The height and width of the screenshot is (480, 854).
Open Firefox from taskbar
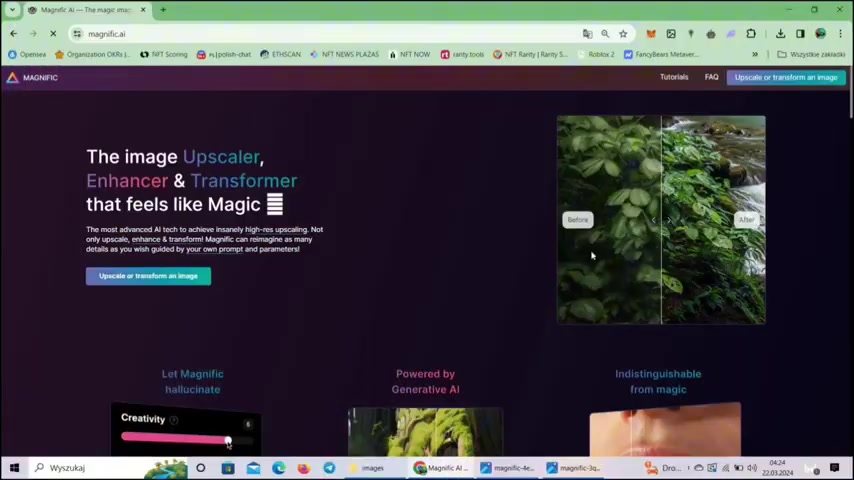[x=304, y=468]
